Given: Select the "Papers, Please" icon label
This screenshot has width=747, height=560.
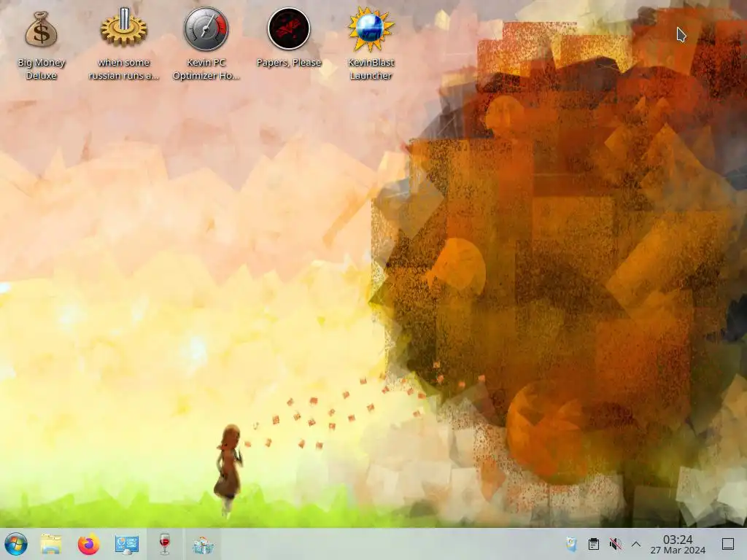Looking at the screenshot, I should point(289,63).
